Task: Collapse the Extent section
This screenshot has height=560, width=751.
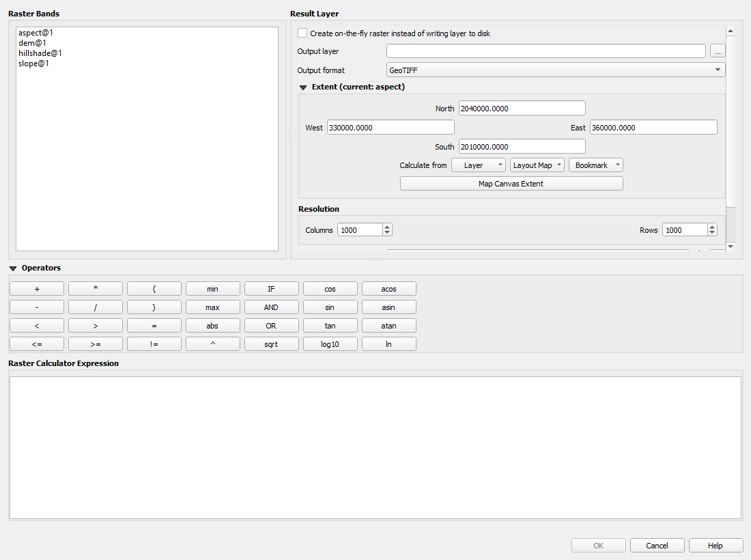Action: (302, 87)
